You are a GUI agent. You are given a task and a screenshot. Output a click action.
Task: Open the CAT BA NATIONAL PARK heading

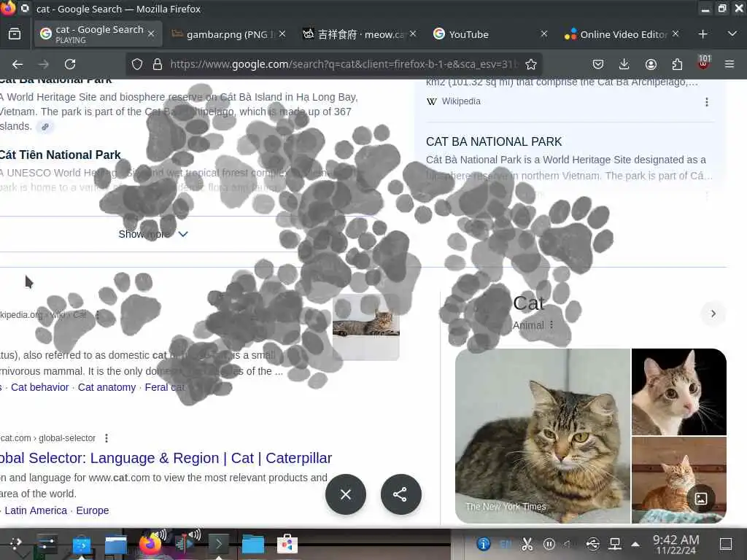click(x=494, y=141)
